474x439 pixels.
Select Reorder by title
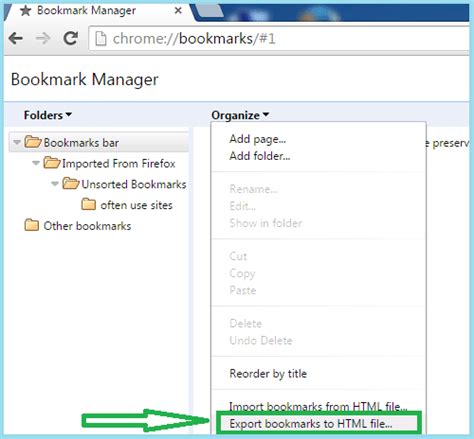click(268, 374)
